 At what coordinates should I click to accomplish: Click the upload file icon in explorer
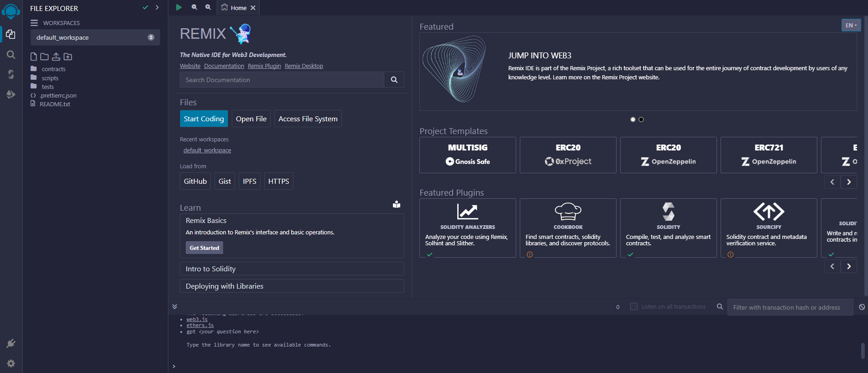[x=56, y=57]
